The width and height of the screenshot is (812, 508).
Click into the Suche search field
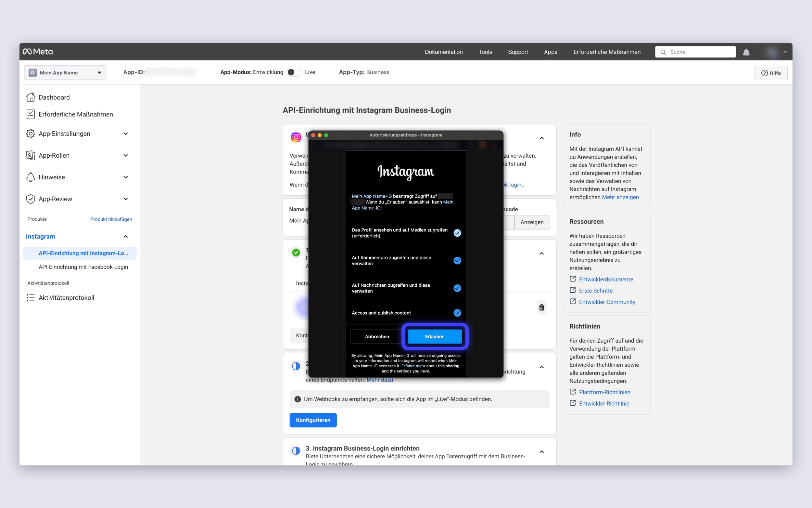695,52
